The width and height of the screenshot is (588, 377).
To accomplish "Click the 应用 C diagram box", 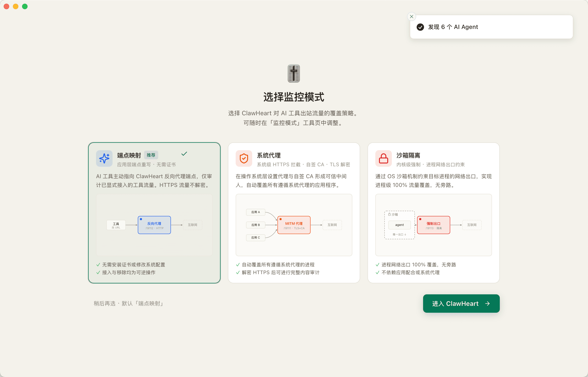I will pyautogui.click(x=256, y=237).
